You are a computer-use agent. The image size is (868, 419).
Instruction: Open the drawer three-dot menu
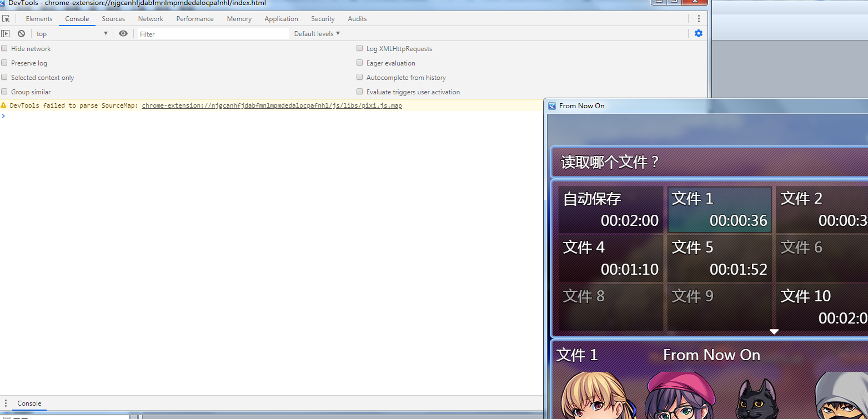[6, 403]
